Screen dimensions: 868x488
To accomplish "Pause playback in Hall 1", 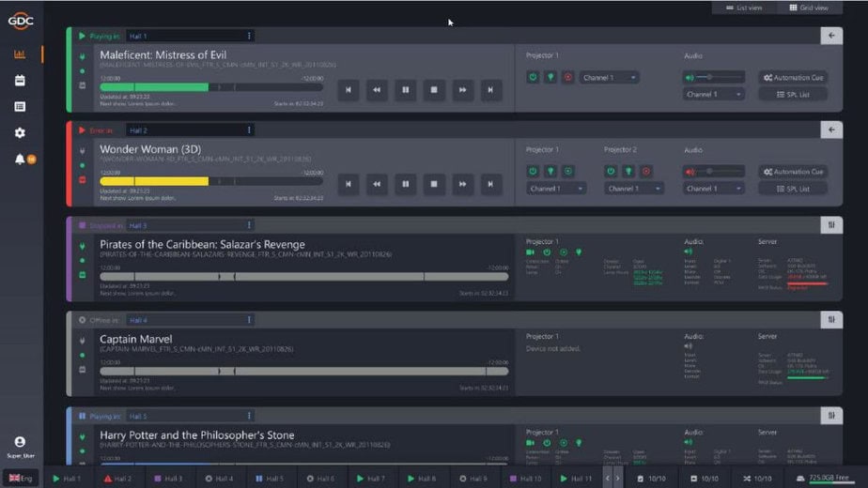I will coord(405,90).
